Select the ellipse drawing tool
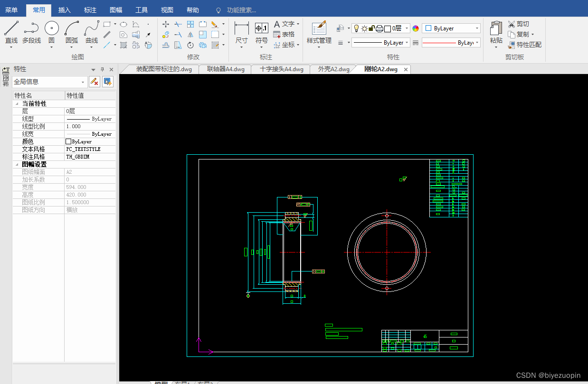The image size is (588, 384). point(123,24)
